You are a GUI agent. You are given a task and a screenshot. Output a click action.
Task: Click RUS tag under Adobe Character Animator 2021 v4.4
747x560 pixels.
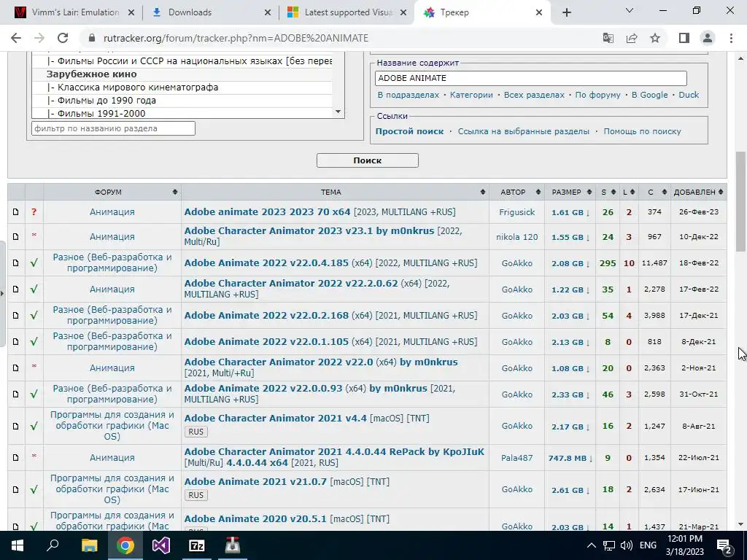pyautogui.click(x=196, y=432)
